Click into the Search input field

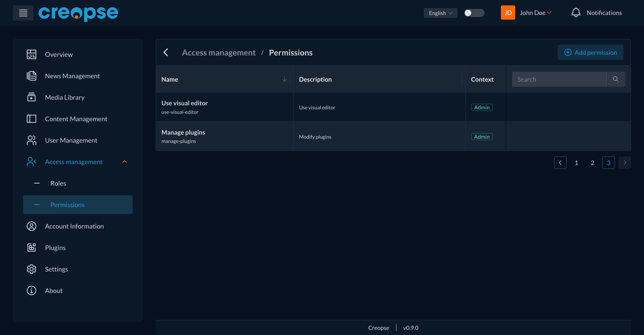(559, 79)
